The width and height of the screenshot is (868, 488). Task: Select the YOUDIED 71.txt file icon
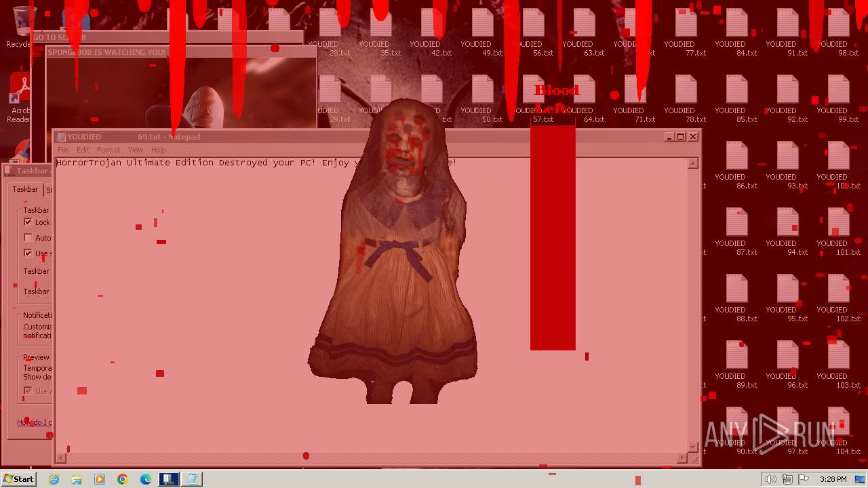(x=634, y=99)
